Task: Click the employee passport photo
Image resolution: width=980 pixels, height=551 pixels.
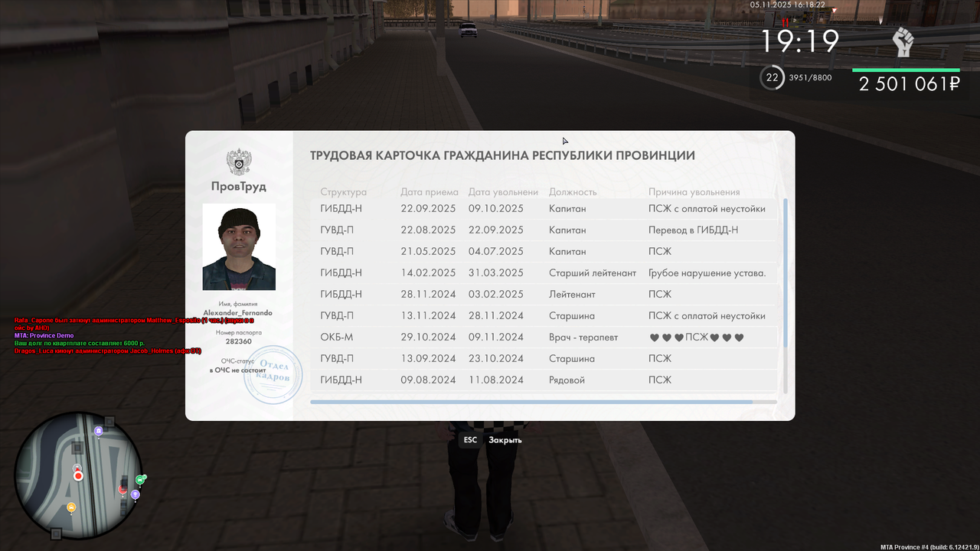Action: tap(239, 246)
